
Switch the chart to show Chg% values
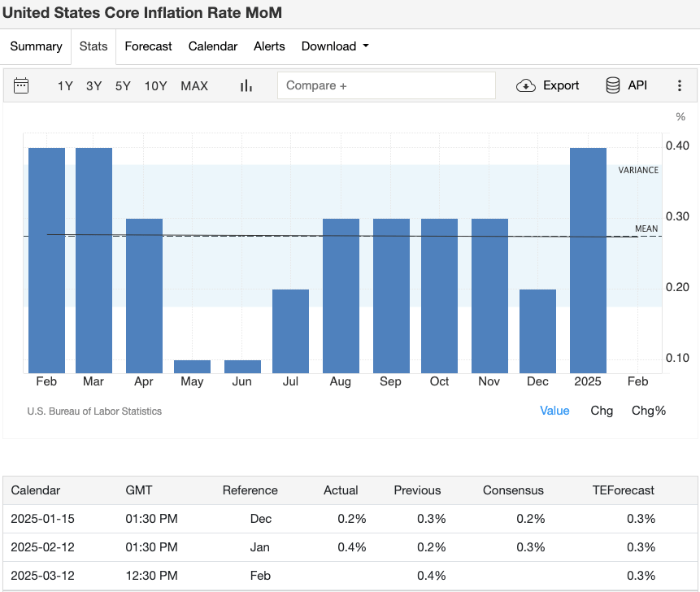(648, 411)
